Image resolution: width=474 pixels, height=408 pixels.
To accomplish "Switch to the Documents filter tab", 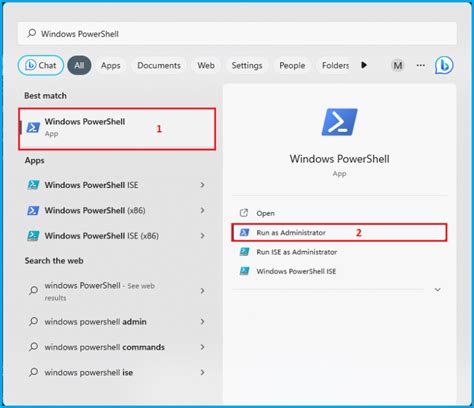I will click(x=159, y=65).
